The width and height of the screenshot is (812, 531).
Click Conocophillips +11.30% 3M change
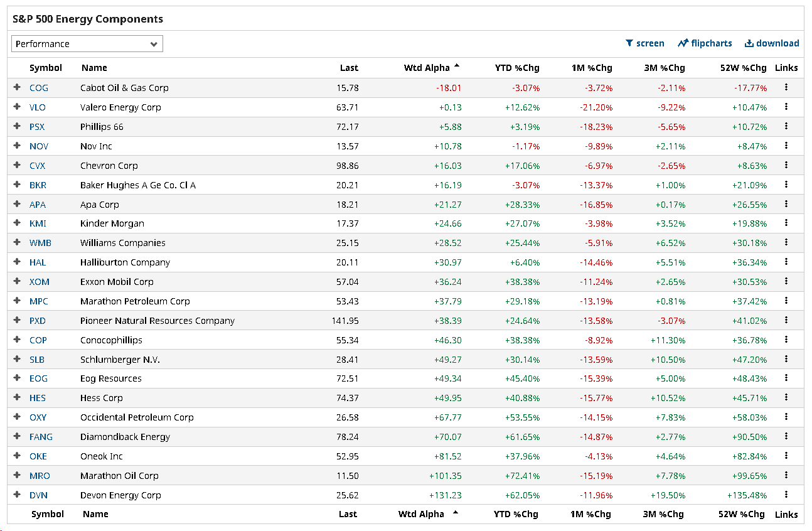coord(668,340)
